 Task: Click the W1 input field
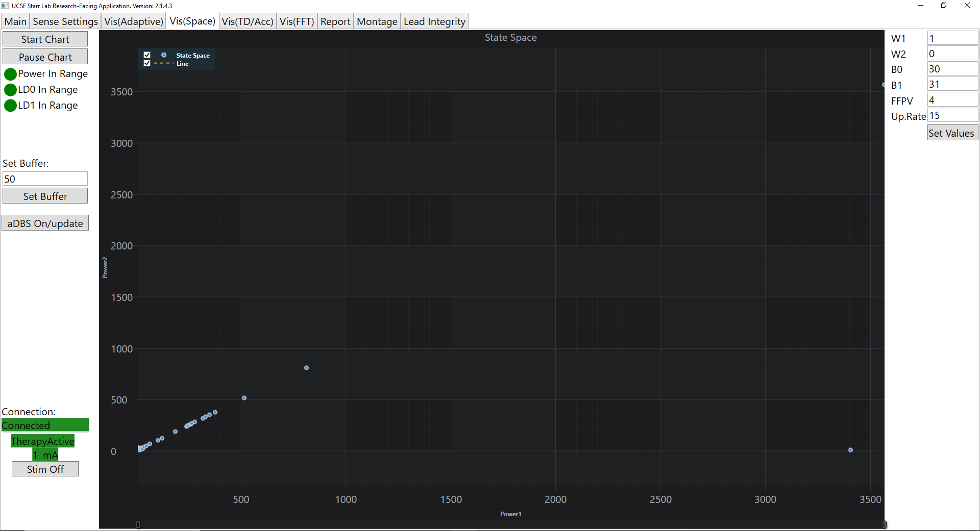952,38
